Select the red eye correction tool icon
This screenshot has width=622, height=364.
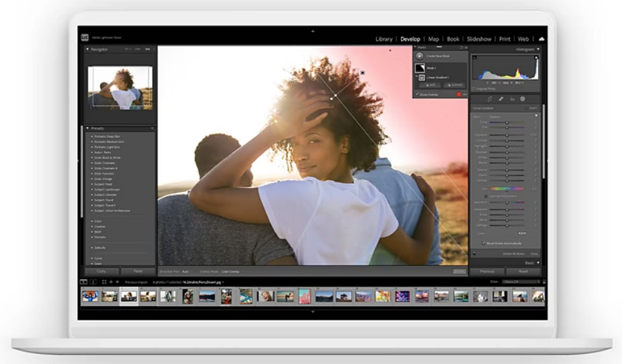click(512, 99)
